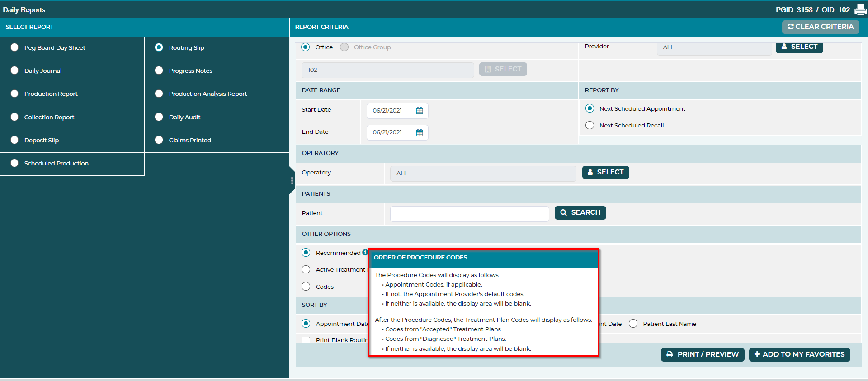This screenshot has height=381, width=868.
Task: Select Claims Printed report
Action: pos(159,140)
